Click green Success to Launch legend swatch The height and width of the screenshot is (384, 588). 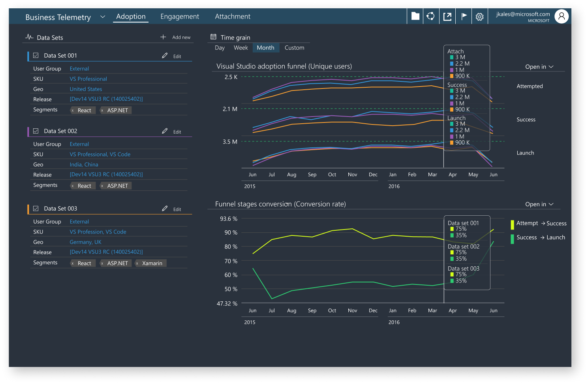coord(512,239)
